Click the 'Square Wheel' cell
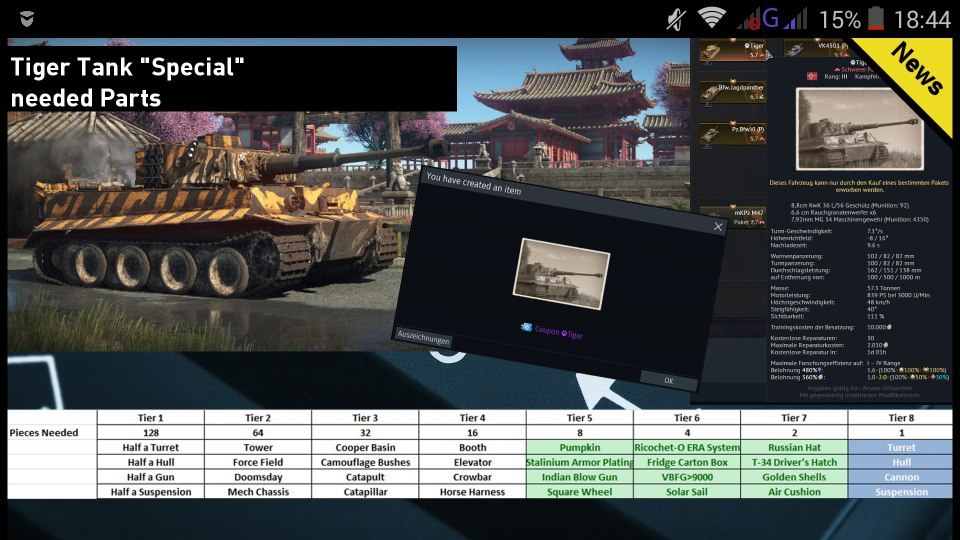The image size is (960, 540). click(579, 492)
